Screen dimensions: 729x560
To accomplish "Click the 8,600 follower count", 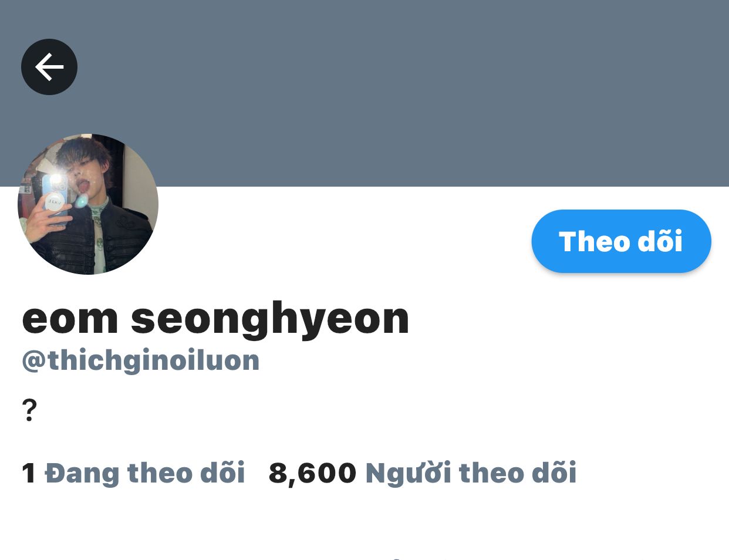I will 312,473.
